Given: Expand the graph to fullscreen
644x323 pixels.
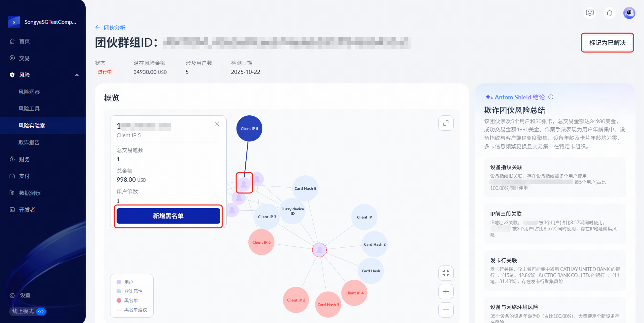Looking at the screenshot, I should click(446, 123).
